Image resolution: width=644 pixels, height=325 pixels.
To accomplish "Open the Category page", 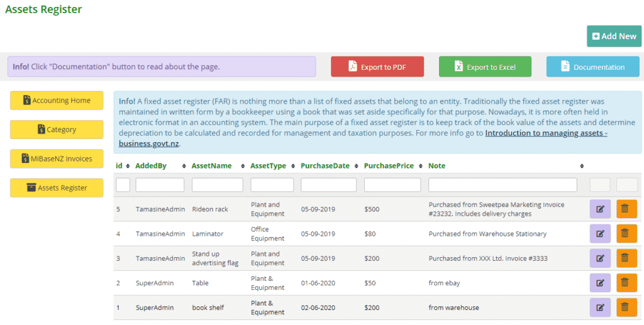I will [57, 129].
